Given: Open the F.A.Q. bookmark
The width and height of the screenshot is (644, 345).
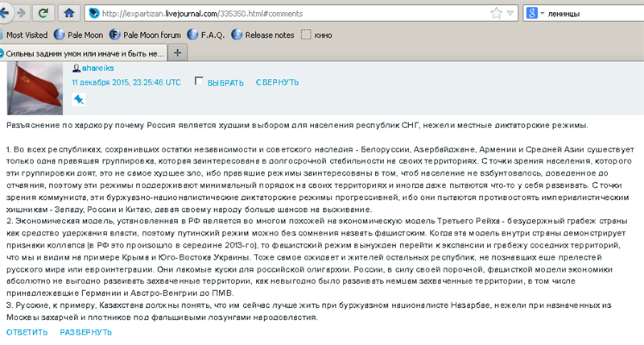Looking at the screenshot, I should [206, 35].
